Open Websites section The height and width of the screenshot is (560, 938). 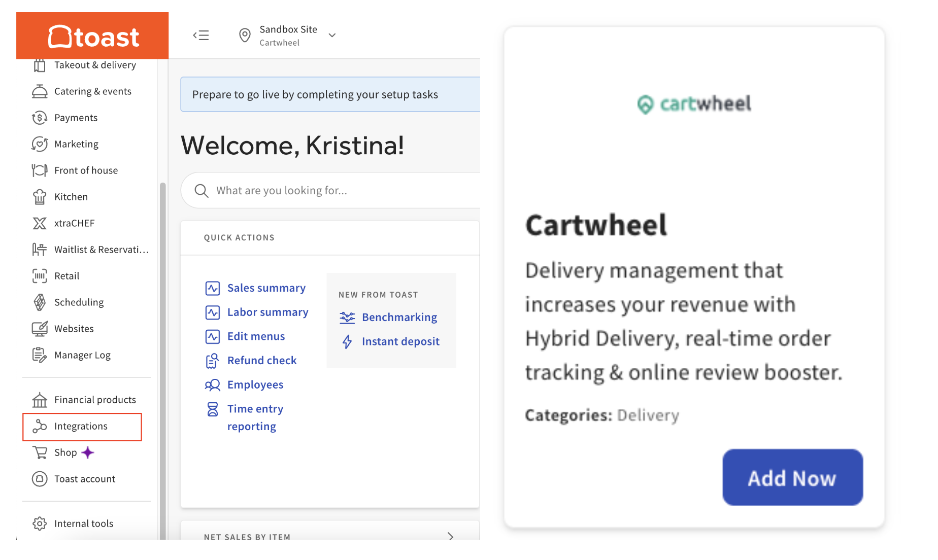tap(74, 329)
